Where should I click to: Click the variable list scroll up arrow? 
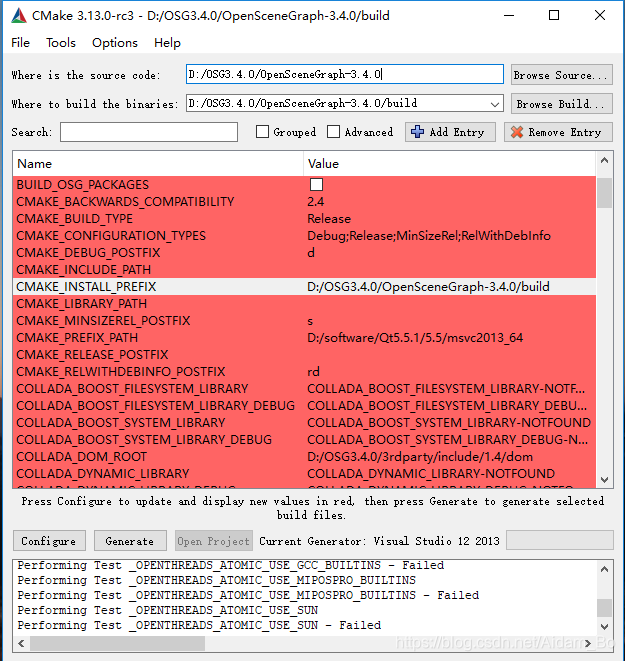(x=604, y=161)
